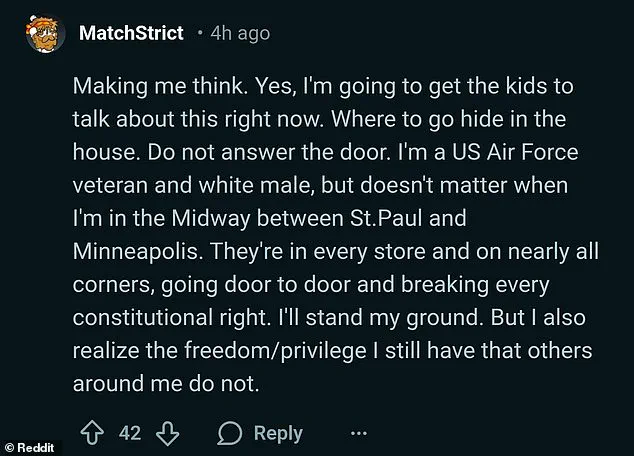
Task: Click the "4h ago" timestamp
Action: 240,33
